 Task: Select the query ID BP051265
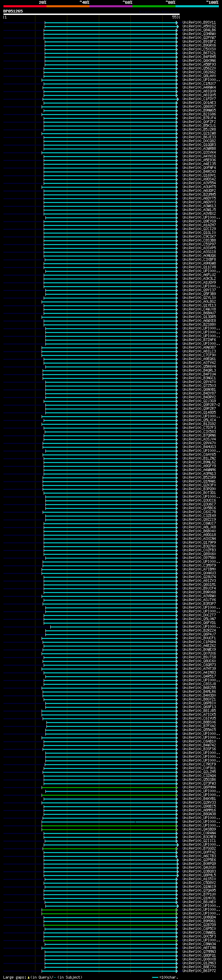click(x=13, y=11)
